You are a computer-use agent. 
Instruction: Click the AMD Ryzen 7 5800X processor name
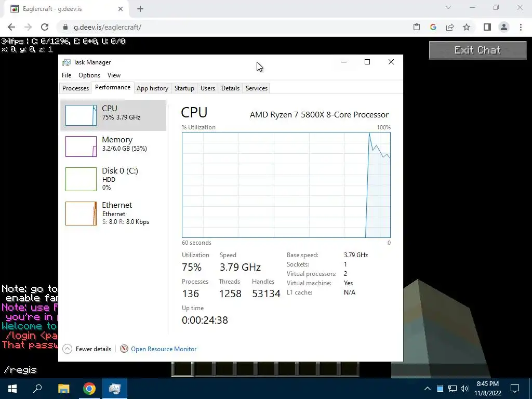tap(320, 115)
